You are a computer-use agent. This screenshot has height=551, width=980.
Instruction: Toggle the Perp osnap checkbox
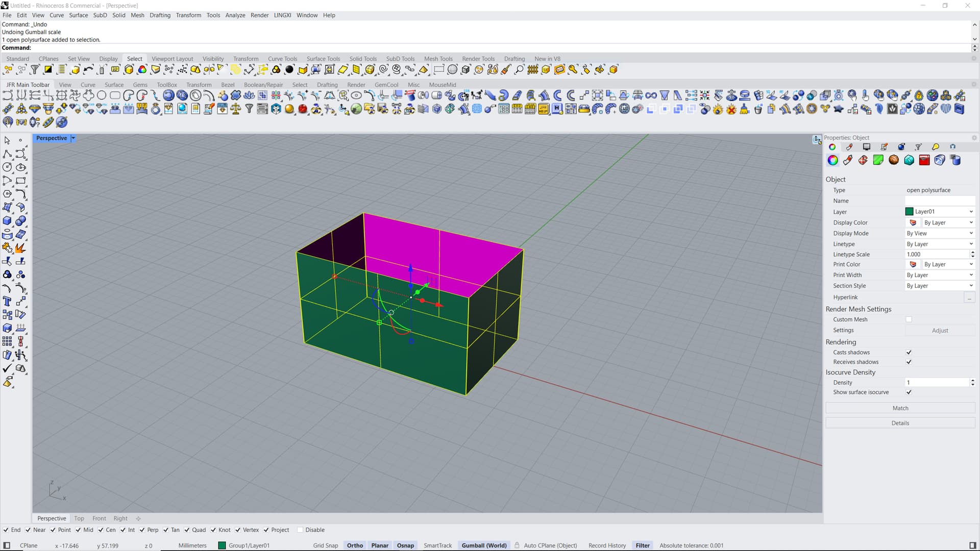pos(142,530)
